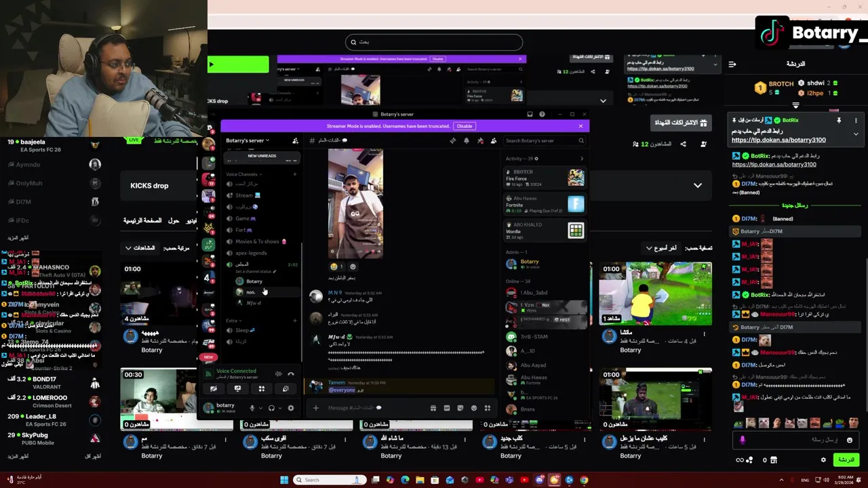Add a channel to the Voice Channels category
Viewport: 868px width, 488px height.
coord(295,174)
